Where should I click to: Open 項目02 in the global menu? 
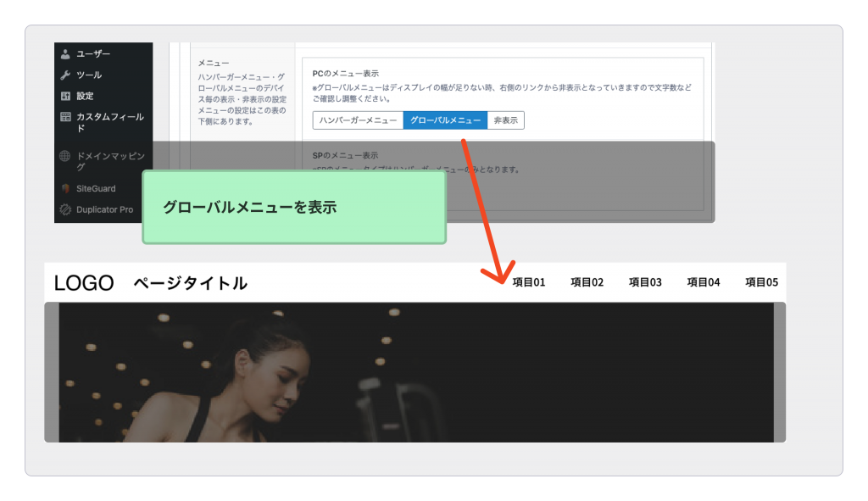[x=587, y=282]
